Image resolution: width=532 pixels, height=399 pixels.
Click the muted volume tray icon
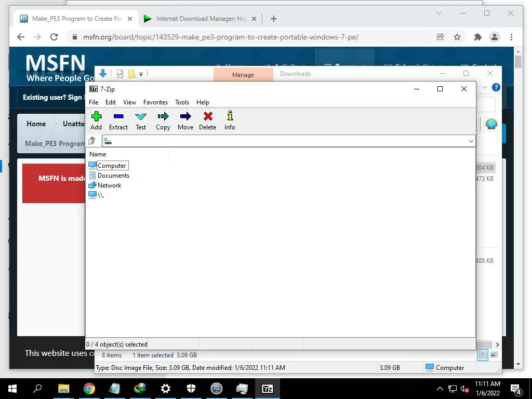pyautogui.click(x=464, y=389)
